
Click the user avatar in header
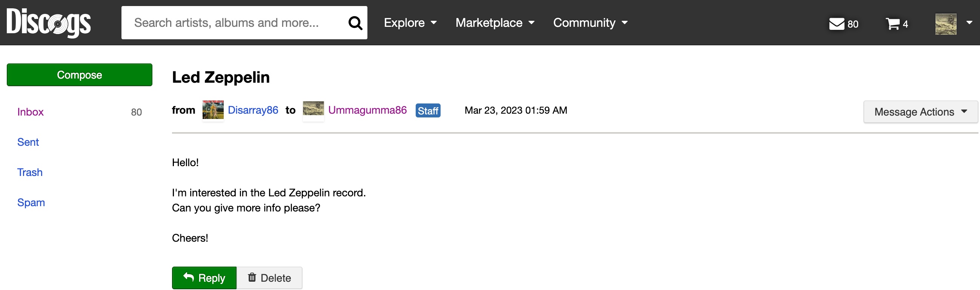pos(946,24)
